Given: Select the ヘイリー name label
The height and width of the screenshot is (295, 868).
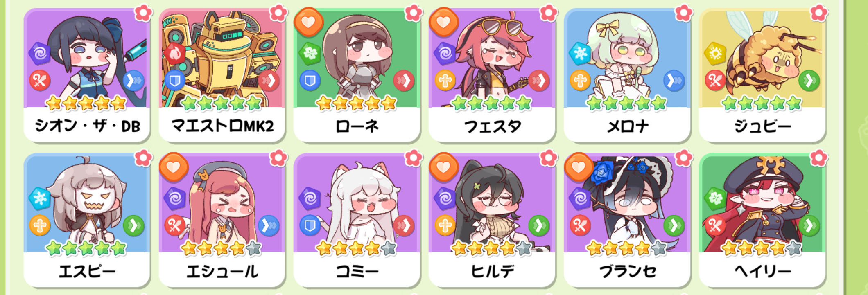Looking at the screenshot, I should 762,271.
